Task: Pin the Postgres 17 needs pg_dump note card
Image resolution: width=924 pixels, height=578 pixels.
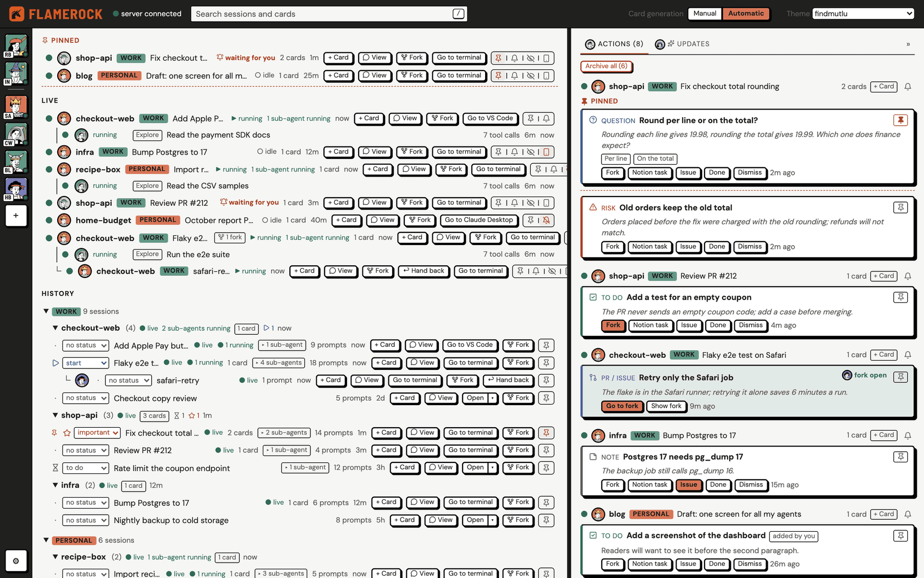Action: click(x=900, y=457)
